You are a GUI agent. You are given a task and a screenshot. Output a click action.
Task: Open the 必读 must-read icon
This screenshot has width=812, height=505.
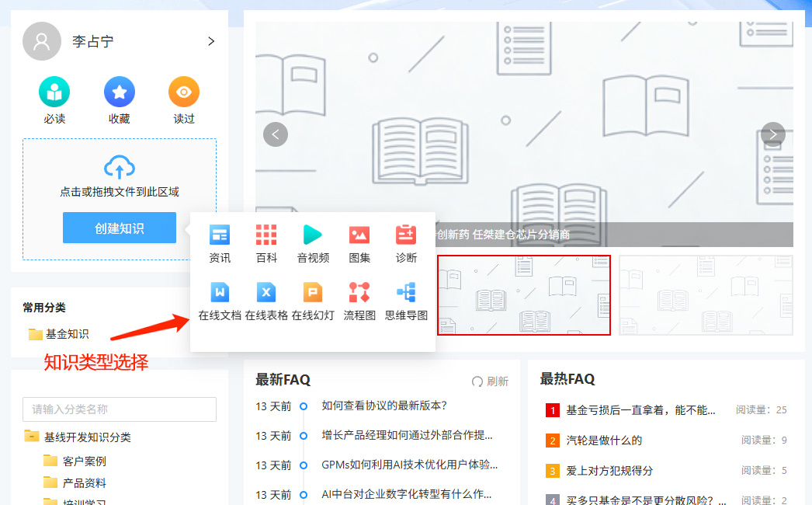tap(54, 92)
